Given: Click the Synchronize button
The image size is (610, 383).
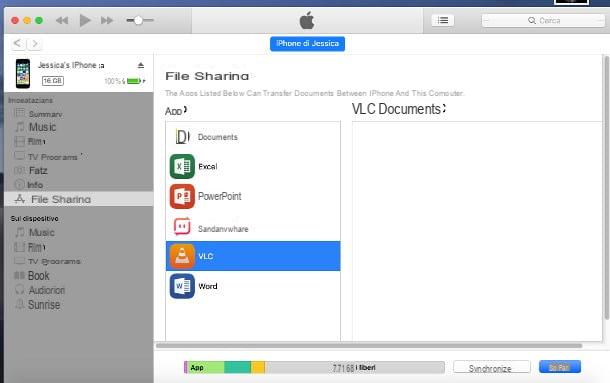Looking at the screenshot, I should [491, 368].
